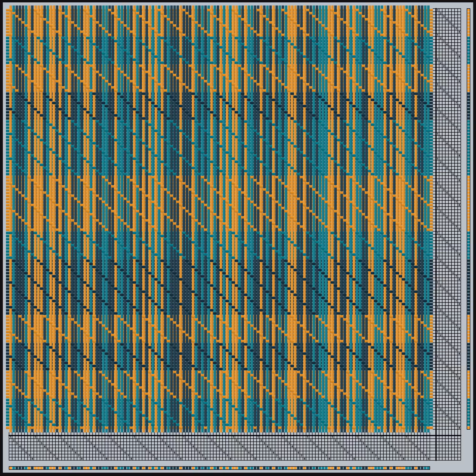Pick the leftmost orange swatch of the warp color bar
Viewport: 476px width, 476px height.
11,468
